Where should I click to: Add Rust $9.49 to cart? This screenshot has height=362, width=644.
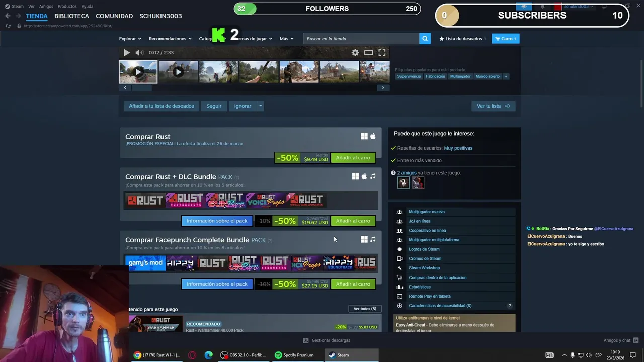point(353,158)
